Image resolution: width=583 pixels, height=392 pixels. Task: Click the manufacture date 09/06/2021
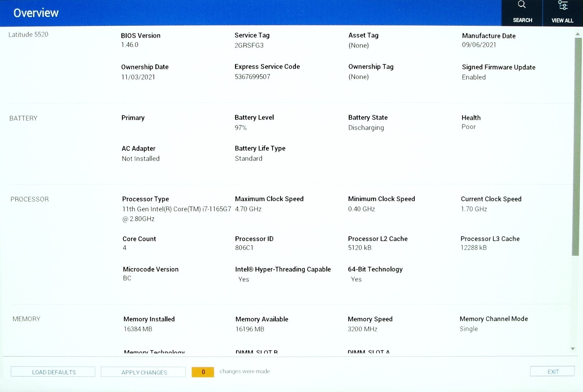click(479, 45)
